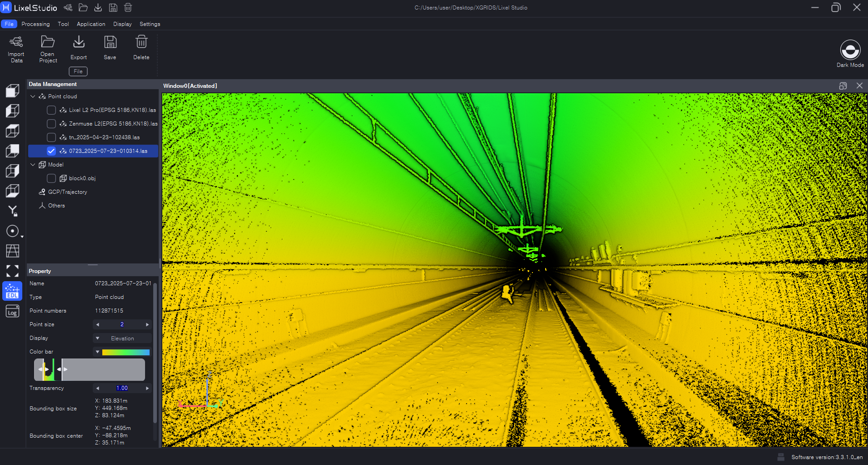The height and width of the screenshot is (465, 868).
Task: Uncheck the 0723_2025-07-23-010314.las layer
Action: pyautogui.click(x=51, y=151)
